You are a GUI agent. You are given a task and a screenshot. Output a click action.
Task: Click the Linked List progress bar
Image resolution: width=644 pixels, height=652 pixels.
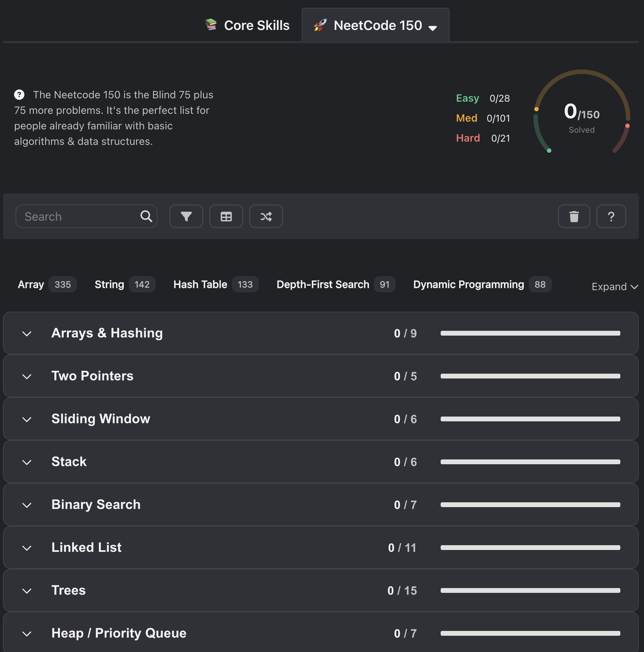pos(531,547)
